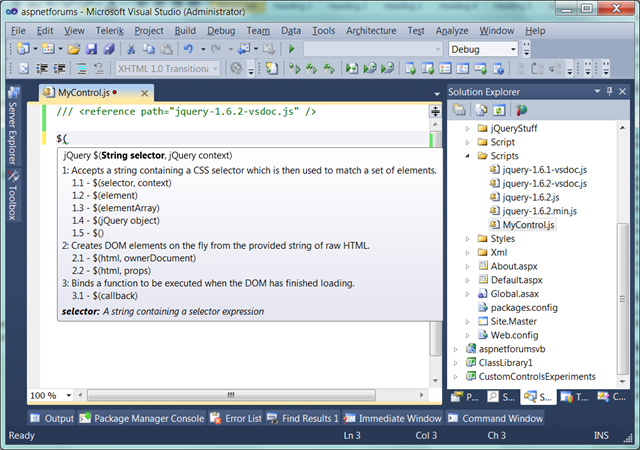Click the Cut scissors icon
This screenshot has height=450, width=640.
(x=131, y=49)
